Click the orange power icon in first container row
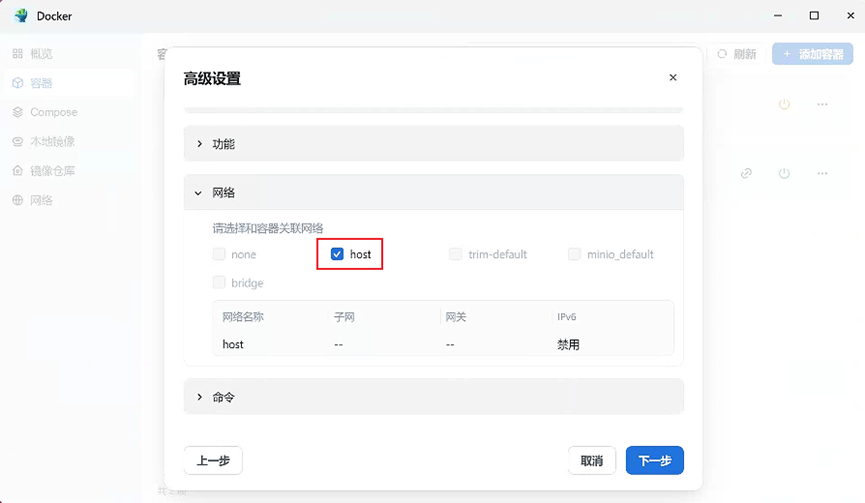Screen dimensions: 865x503 pos(784,104)
